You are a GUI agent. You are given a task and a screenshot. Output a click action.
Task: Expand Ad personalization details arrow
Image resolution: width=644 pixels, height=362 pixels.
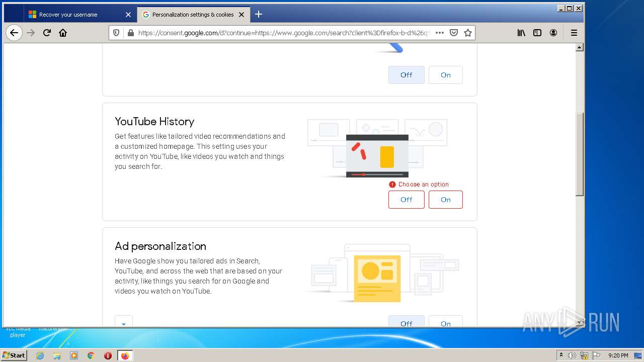coord(124,321)
